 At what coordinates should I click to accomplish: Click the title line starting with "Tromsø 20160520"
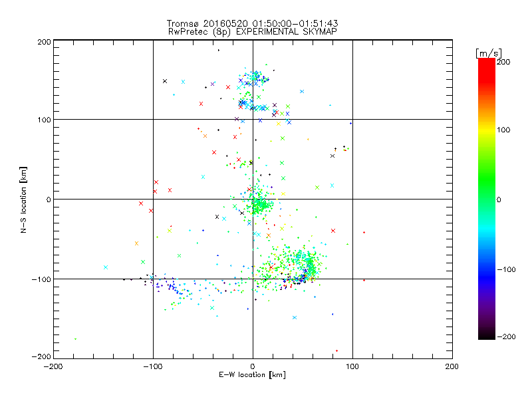click(252, 23)
